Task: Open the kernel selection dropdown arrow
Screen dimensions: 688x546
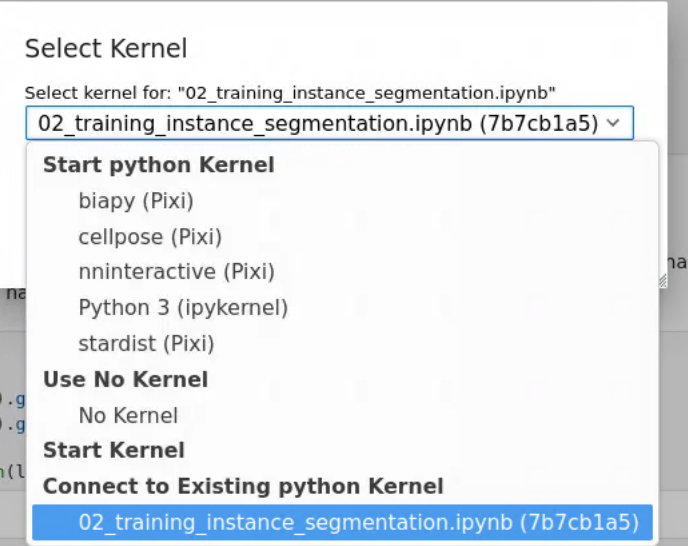Action: coord(613,123)
